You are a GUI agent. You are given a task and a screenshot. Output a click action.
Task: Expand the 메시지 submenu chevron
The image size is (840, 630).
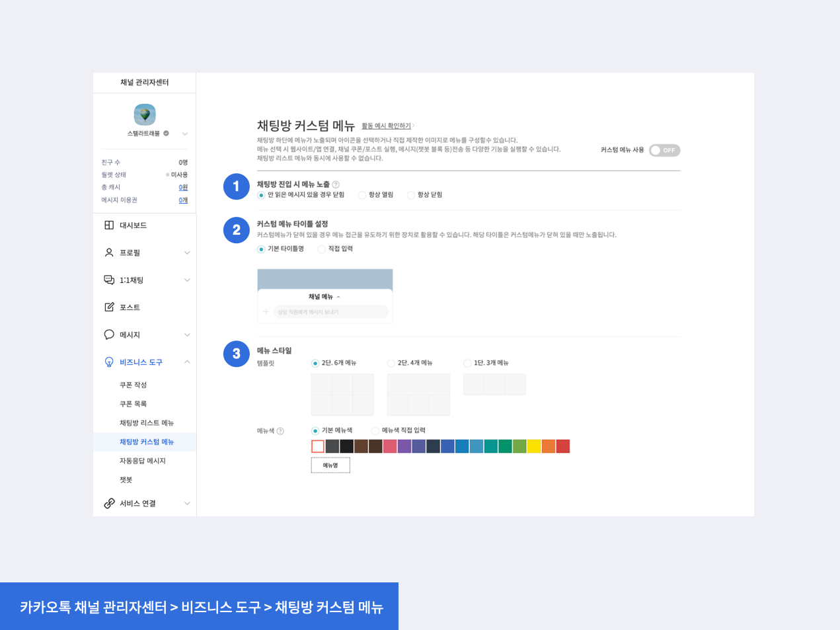coord(187,335)
